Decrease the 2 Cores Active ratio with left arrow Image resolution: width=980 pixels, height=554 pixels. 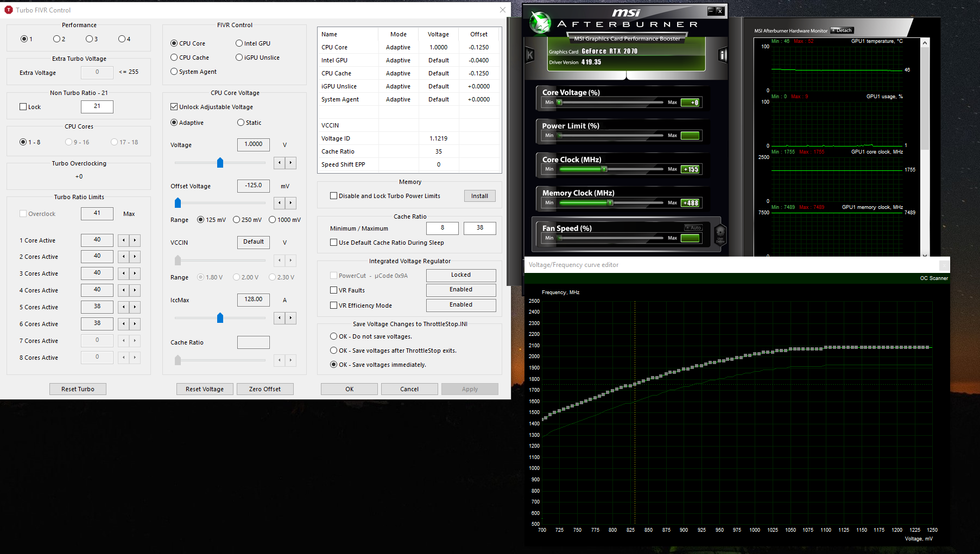[x=124, y=257]
